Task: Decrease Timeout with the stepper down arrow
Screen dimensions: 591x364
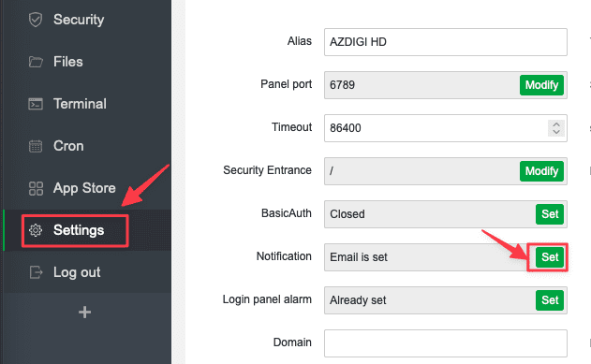Action: click(x=556, y=132)
